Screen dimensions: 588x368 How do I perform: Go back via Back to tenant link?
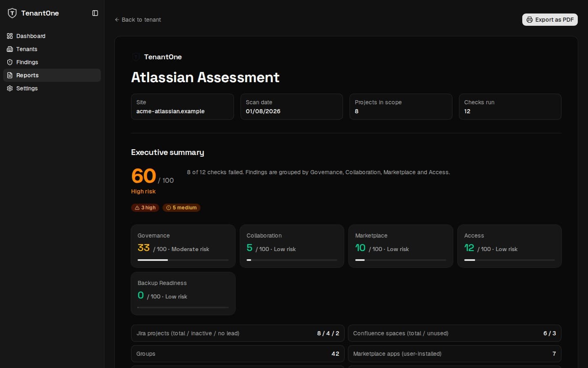(138, 20)
